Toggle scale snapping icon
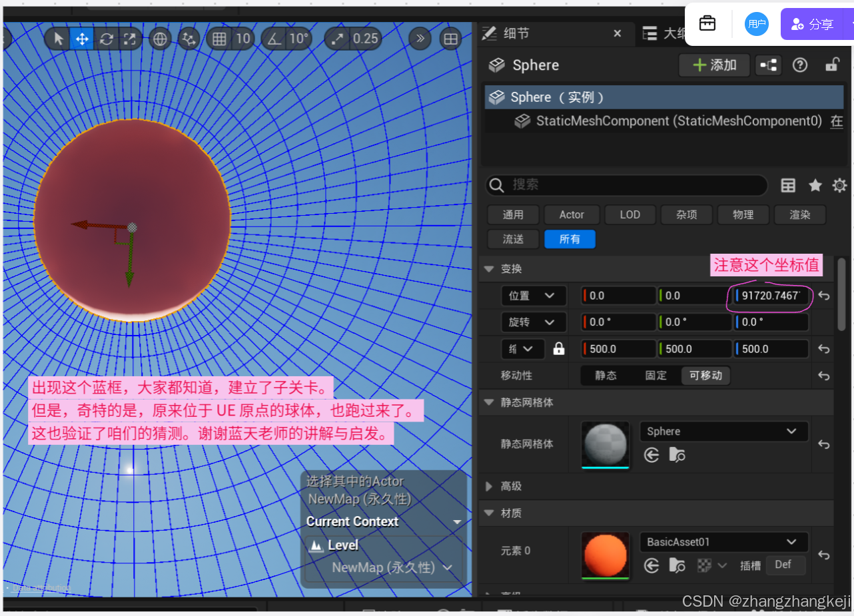 (337, 39)
